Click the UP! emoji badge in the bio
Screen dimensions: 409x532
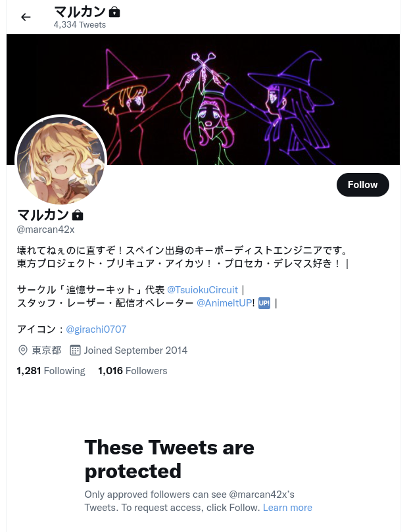point(264,303)
